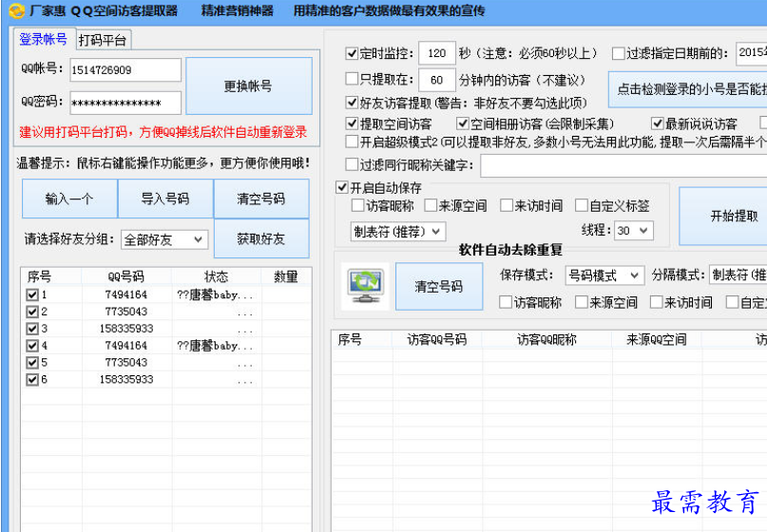Screen dimensions: 767x532
Task: Toggle the 定时监控 checkbox
Action: (352, 53)
